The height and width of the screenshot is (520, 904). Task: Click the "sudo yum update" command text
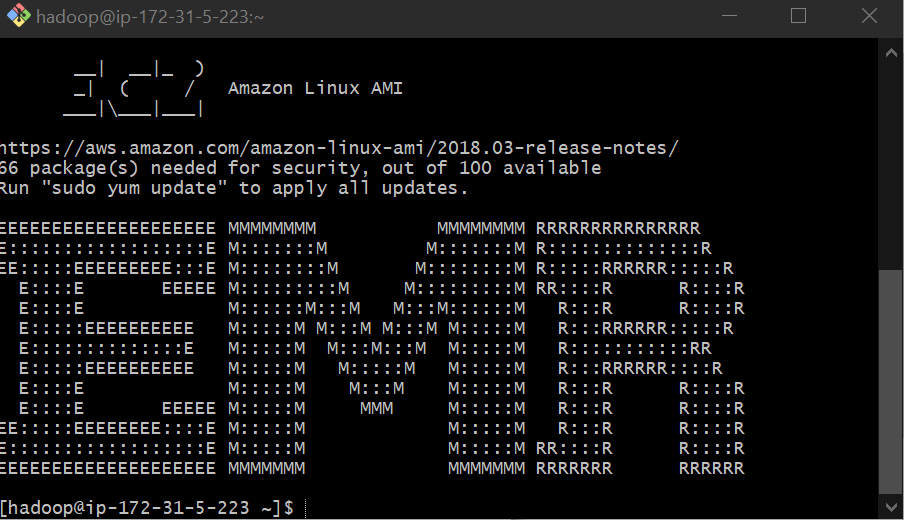(134, 188)
